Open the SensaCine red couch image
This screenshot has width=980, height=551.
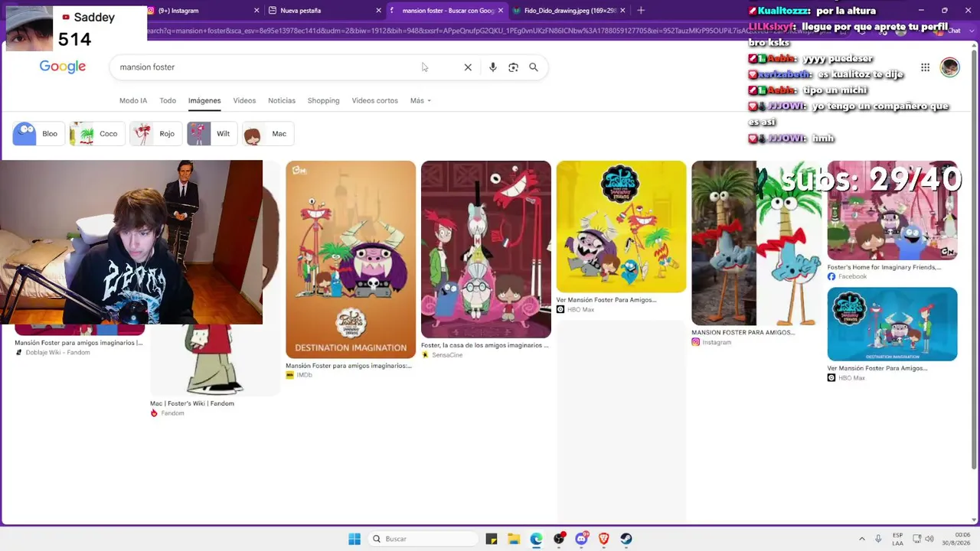pos(486,249)
